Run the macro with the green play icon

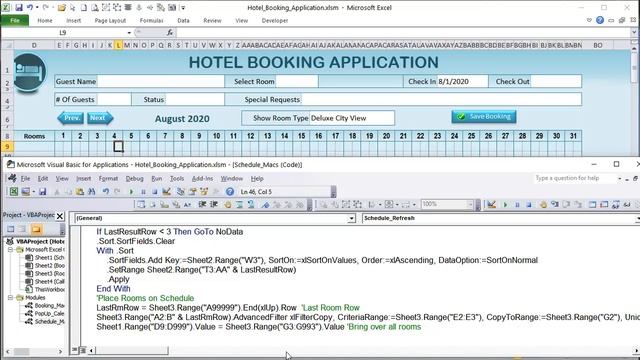(131, 191)
